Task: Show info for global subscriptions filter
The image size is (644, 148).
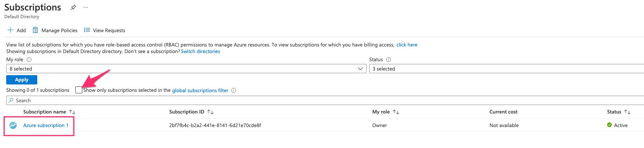Action: click(234, 90)
